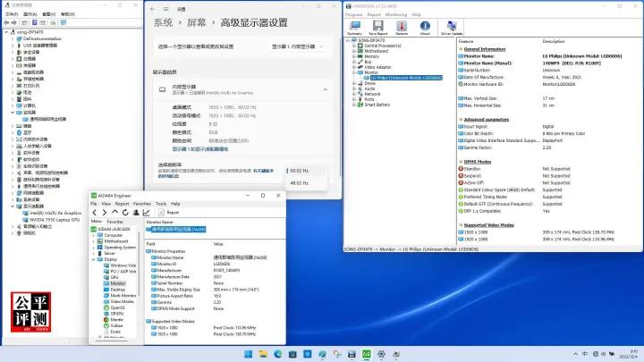Expand the Motherboard node in HWiNFO tree
This screenshot has width=644, height=362.
[x=353, y=51]
